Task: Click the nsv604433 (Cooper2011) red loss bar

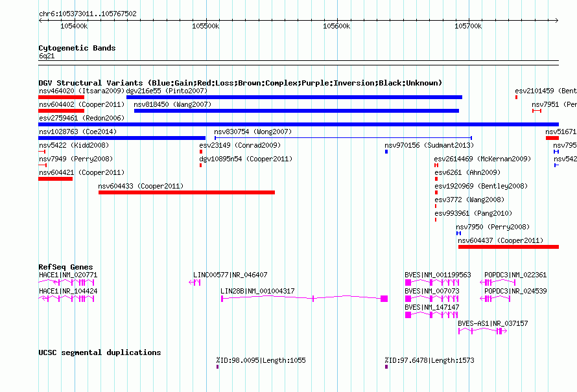Action: pyautogui.click(x=187, y=192)
